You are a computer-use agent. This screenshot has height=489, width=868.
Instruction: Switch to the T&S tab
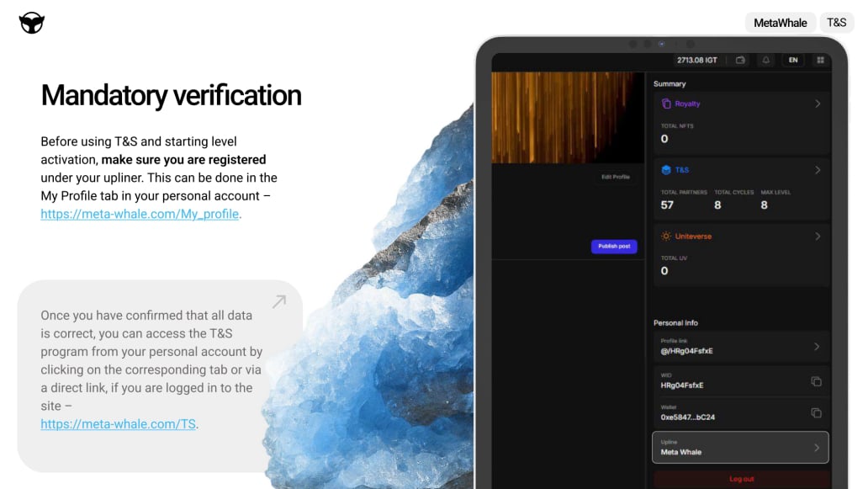click(x=836, y=23)
